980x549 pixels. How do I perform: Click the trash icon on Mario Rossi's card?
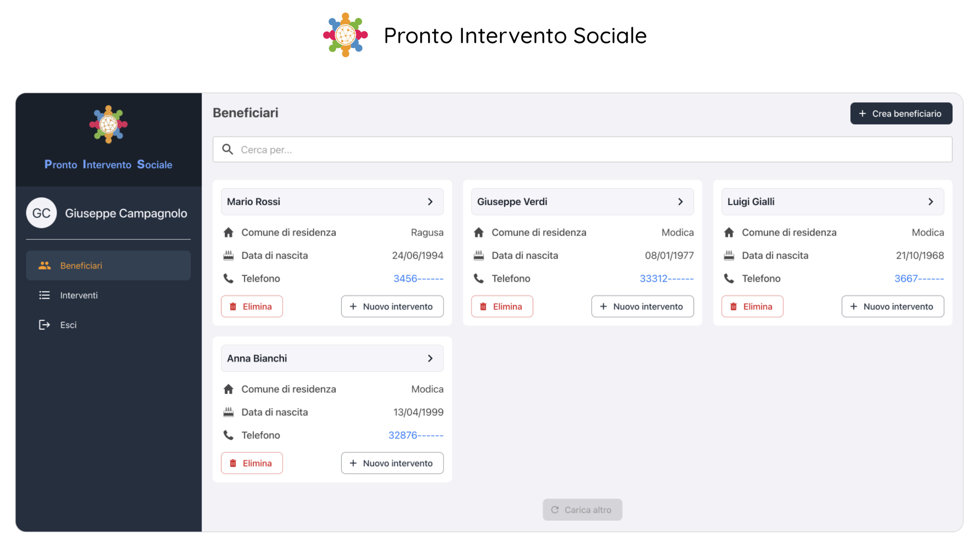tap(233, 306)
